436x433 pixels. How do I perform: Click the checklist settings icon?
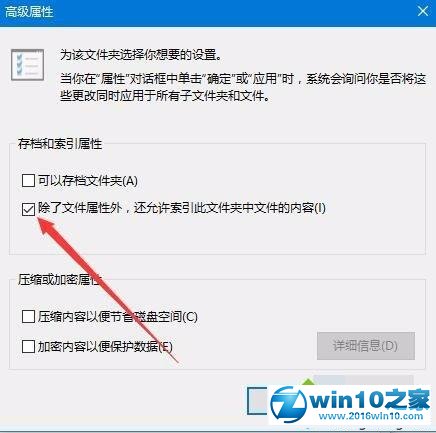point(27,65)
